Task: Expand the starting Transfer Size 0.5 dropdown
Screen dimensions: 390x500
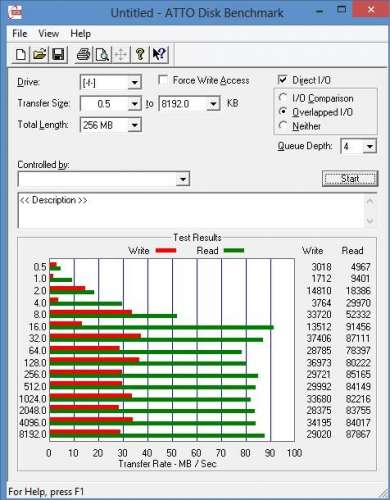Action: pyautogui.click(x=134, y=104)
